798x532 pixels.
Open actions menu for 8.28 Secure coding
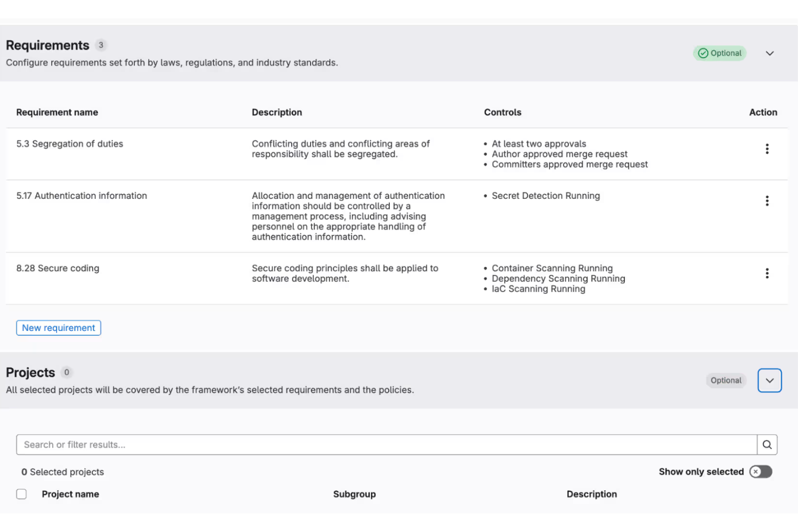767,273
